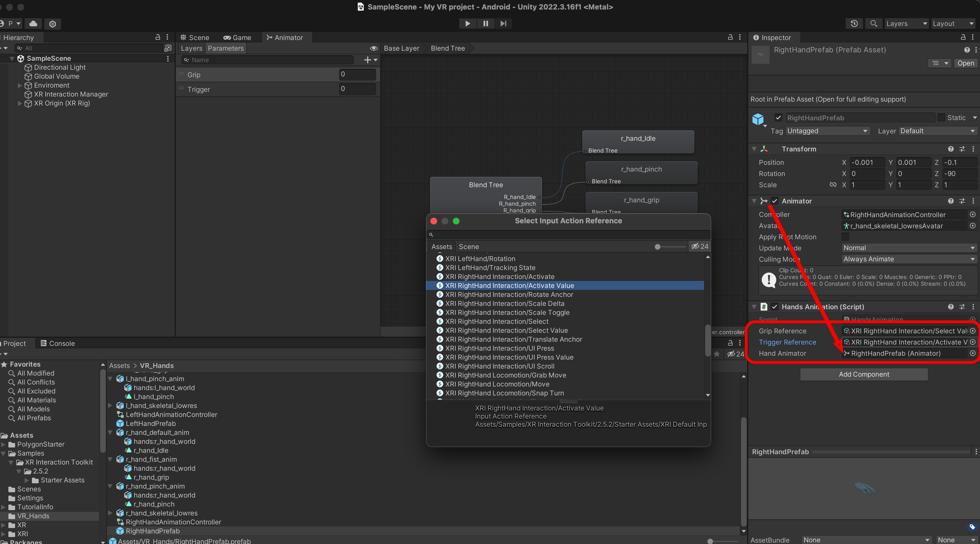
Task: Switch to the Scene tab in picker
Action: pyautogui.click(x=468, y=247)
